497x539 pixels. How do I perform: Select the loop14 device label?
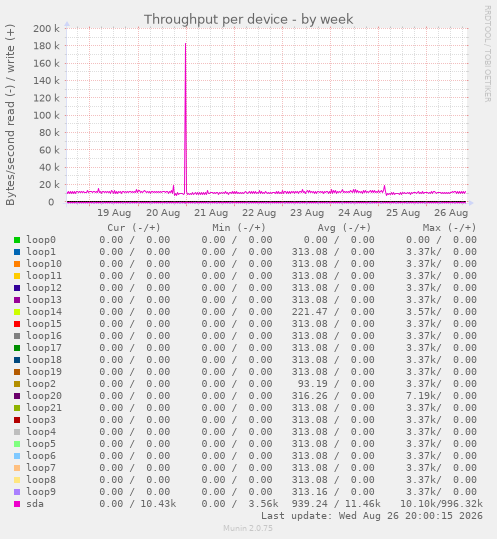tap(44, 312)
